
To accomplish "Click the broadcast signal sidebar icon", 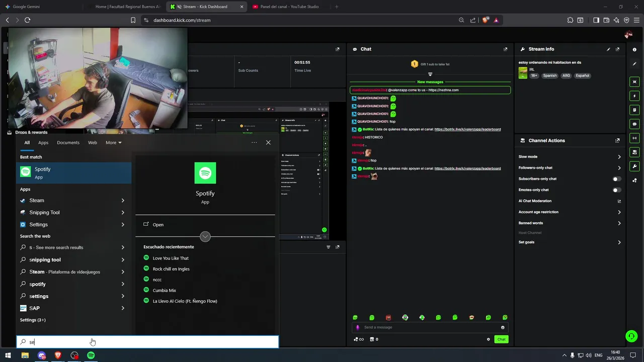I will coord(634,138).
